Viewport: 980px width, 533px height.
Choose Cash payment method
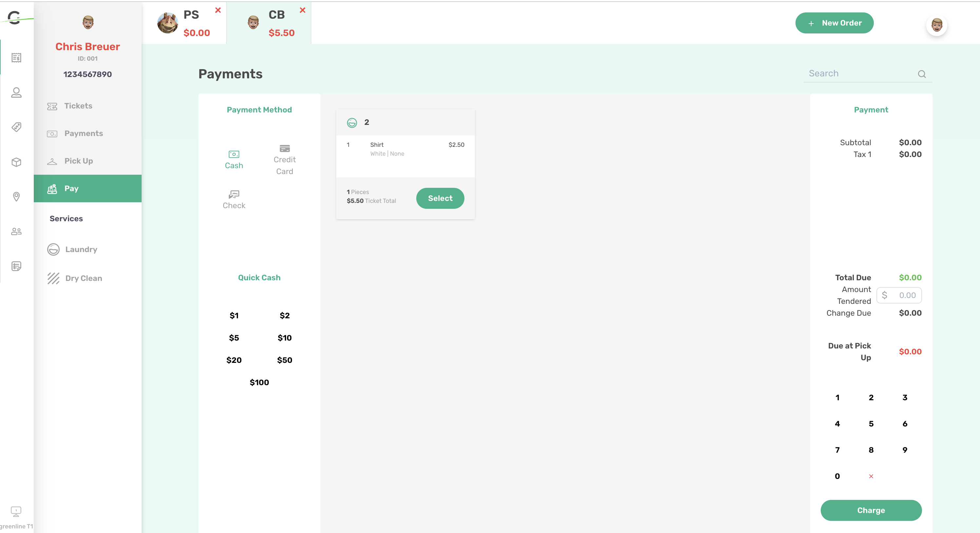point(234,160)
